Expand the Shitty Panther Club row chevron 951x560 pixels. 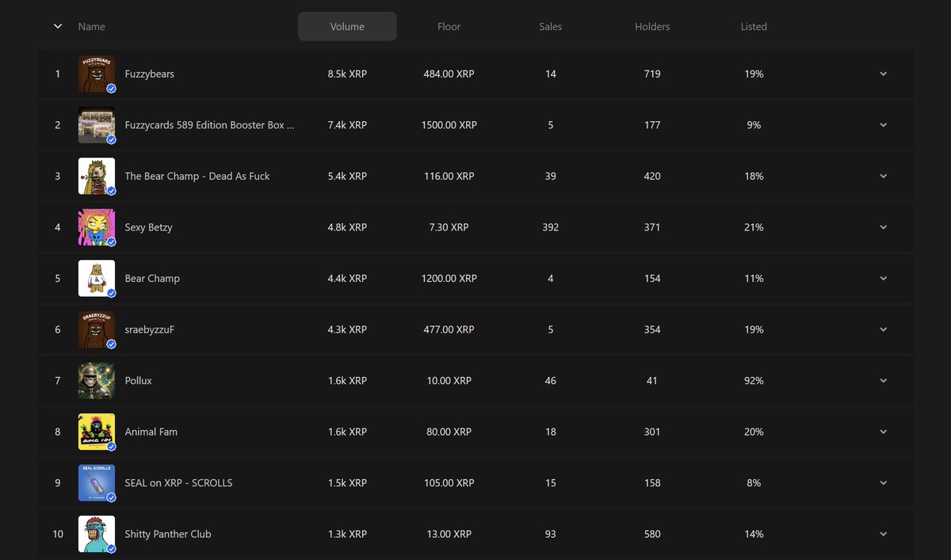(x=884, y=534)
